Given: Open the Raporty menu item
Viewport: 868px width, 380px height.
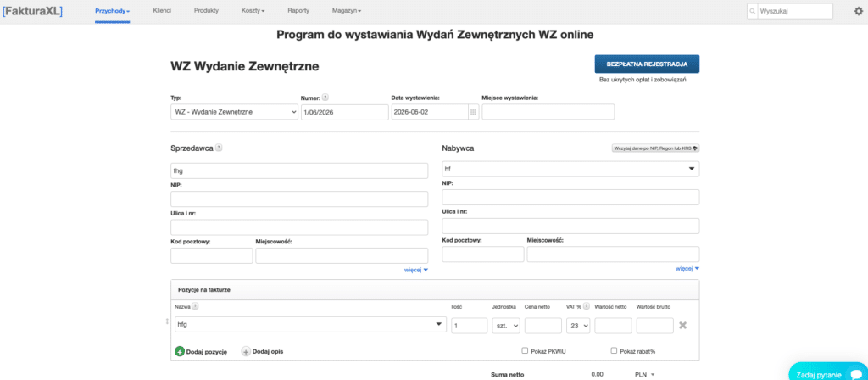Looking at the screenshot, I should 298,10.
